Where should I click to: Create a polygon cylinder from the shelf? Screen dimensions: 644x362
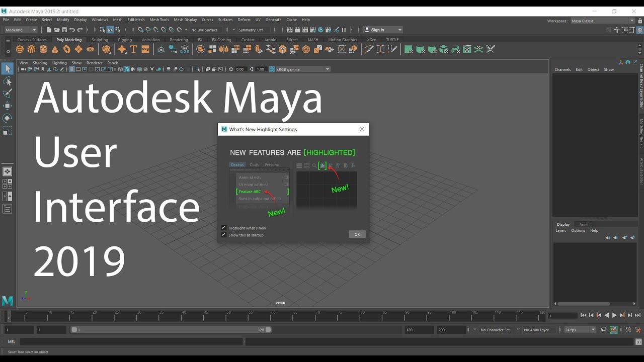point(43,49)
